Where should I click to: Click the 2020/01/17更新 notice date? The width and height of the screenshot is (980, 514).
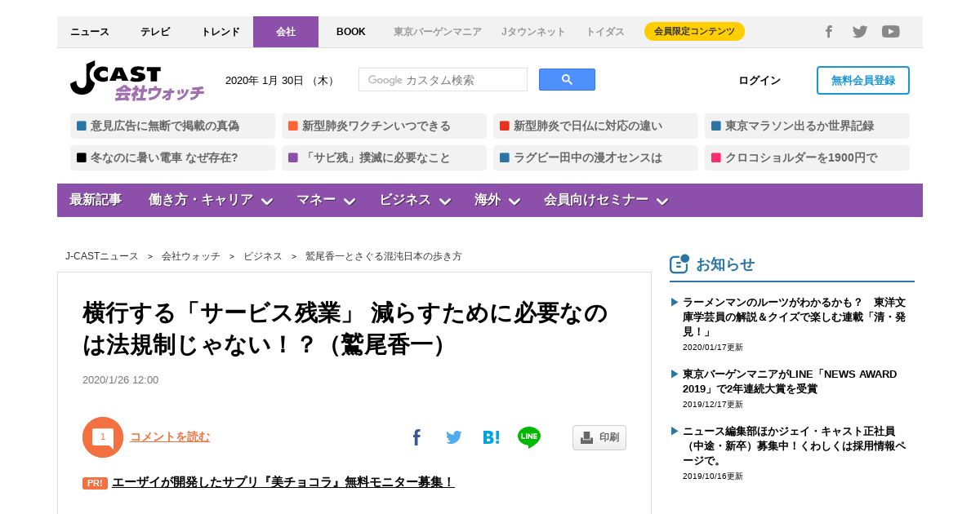[713, 348]
